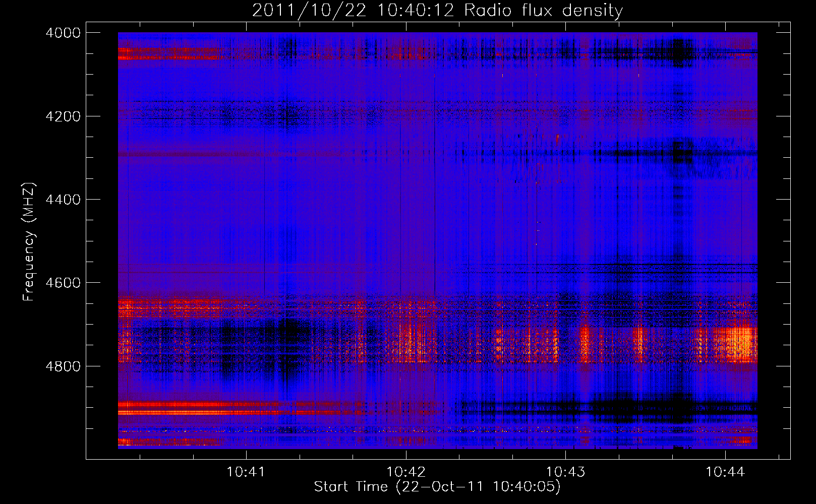Click the 4200 frequency tick label

63,116
